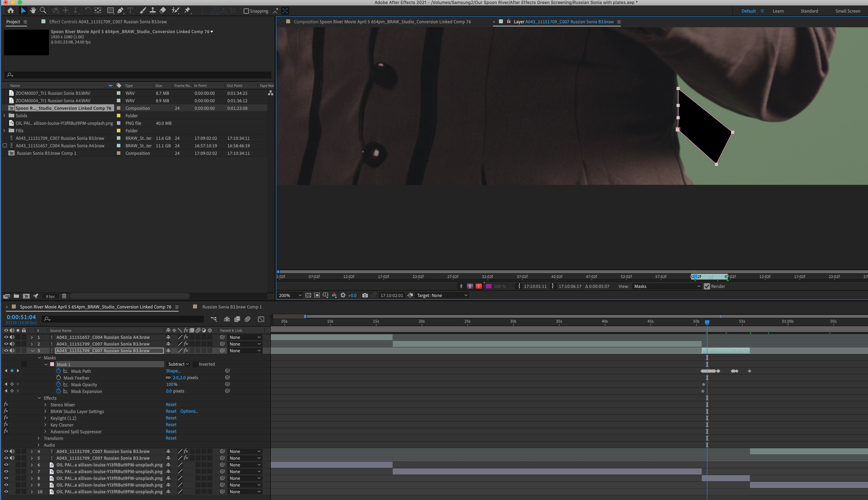The height and width of the screenshot is (500, 868).
Task: Switch to Russian Sonia B3.braw Comp 1 tab
Action: point(232,307)
